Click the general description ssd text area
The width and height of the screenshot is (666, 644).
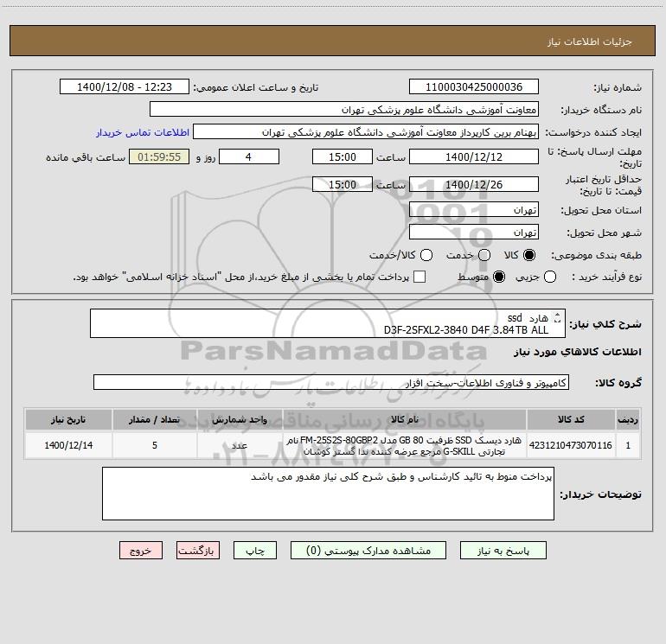click(x=328, y=323)
